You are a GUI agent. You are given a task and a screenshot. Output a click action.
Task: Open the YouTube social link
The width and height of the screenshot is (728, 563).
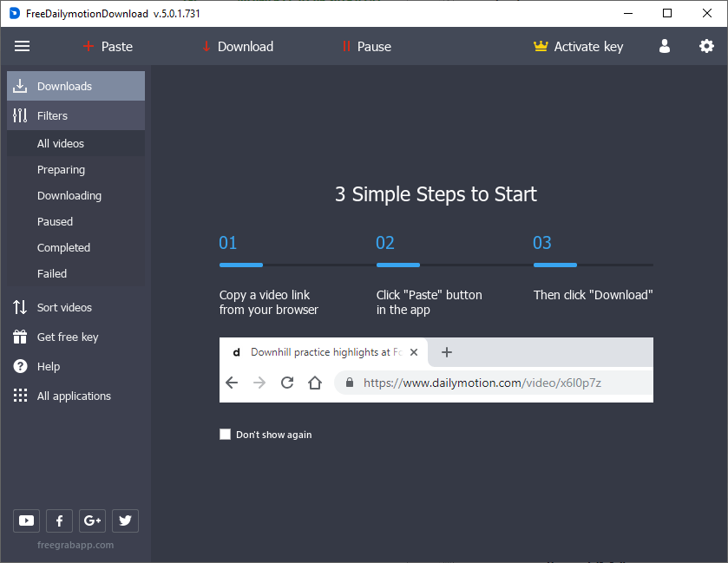coord(26,520)
